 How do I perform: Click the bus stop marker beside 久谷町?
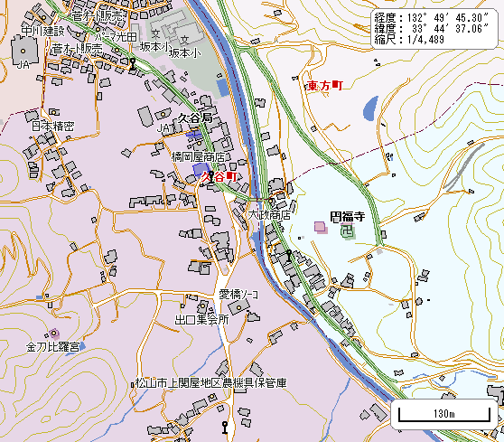click(x=211, y=176)
